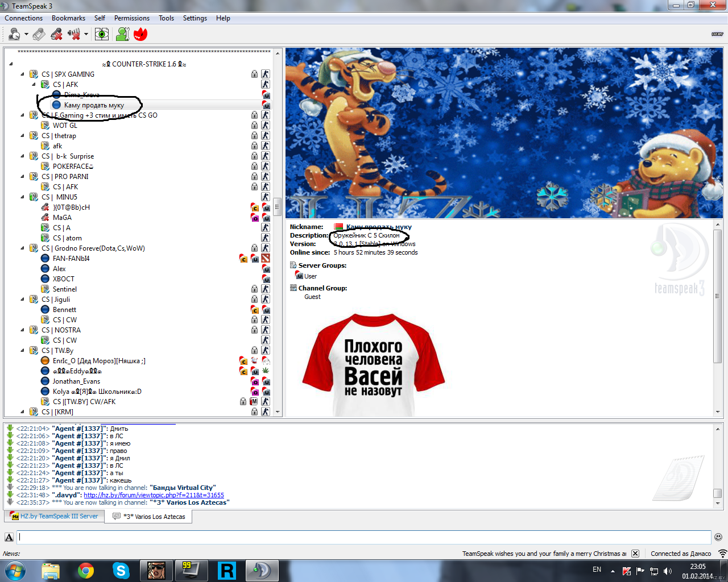The height and width of the screenshot is (582, 728).
Task: Open Windows Explorer from the taskbar
Action: click(x=51, y=570)
